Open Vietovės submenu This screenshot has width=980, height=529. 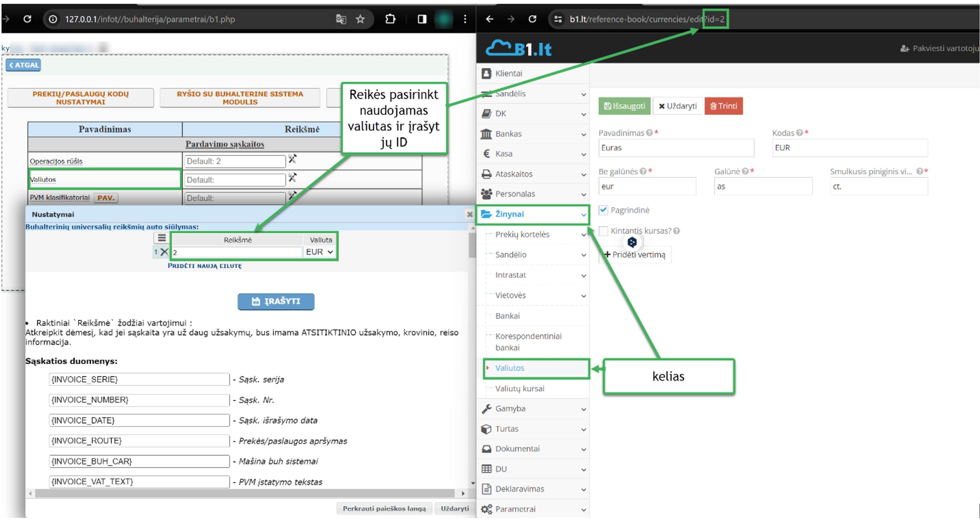point(537,295)
